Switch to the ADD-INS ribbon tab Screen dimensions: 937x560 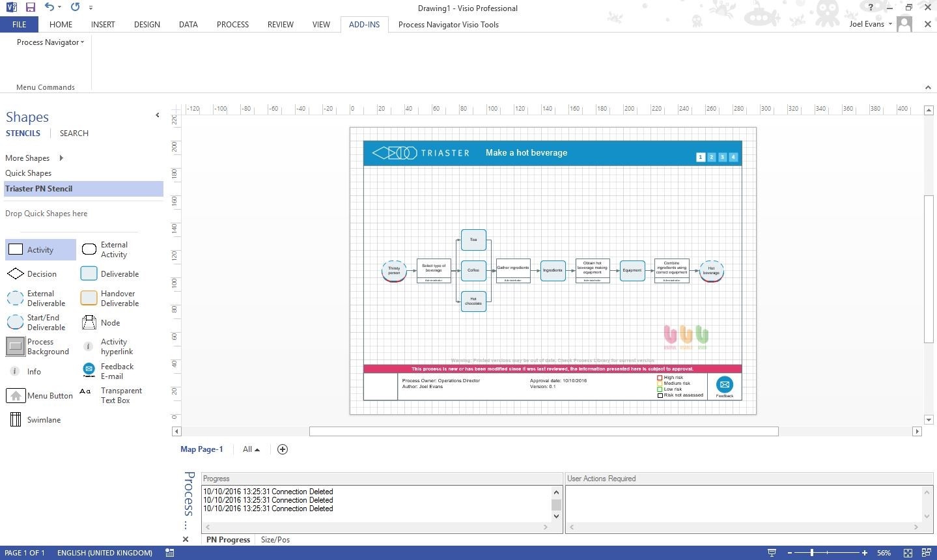click(363, 24)
